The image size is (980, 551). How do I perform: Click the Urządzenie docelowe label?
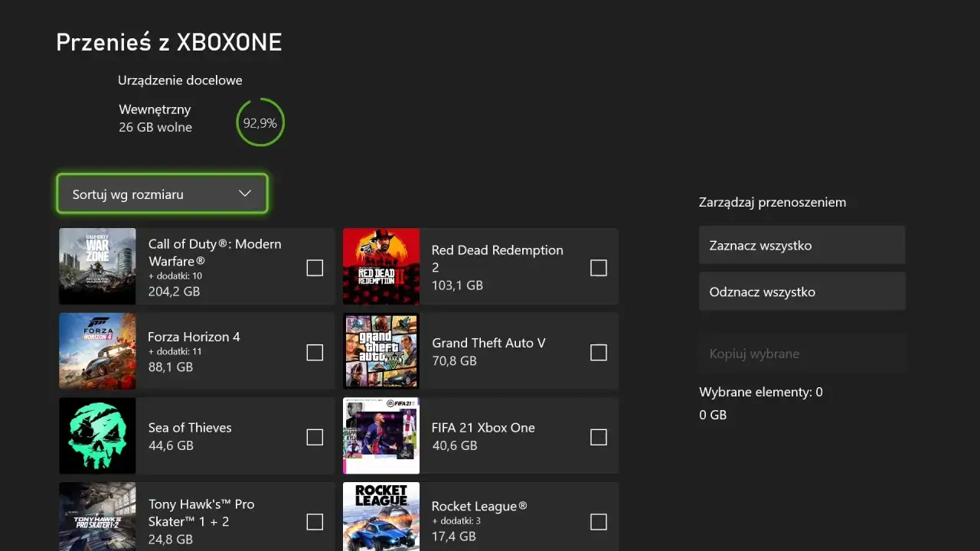(x=180, y=80)
